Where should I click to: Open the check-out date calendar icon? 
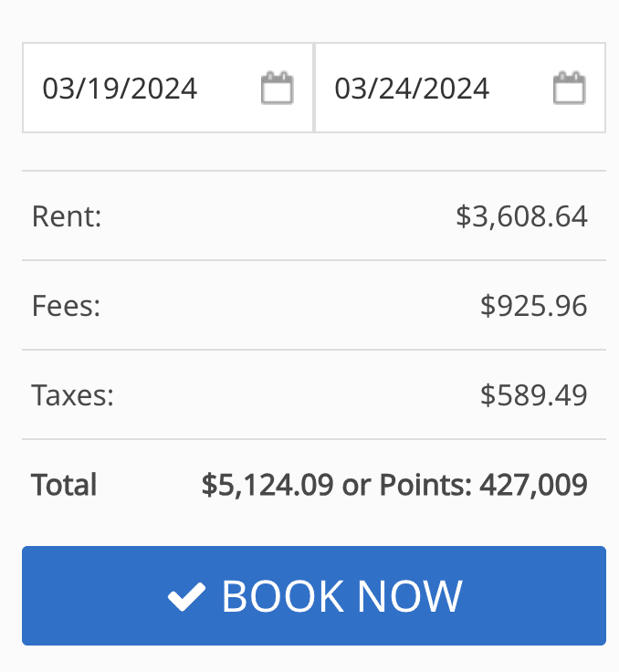point(569,89)
